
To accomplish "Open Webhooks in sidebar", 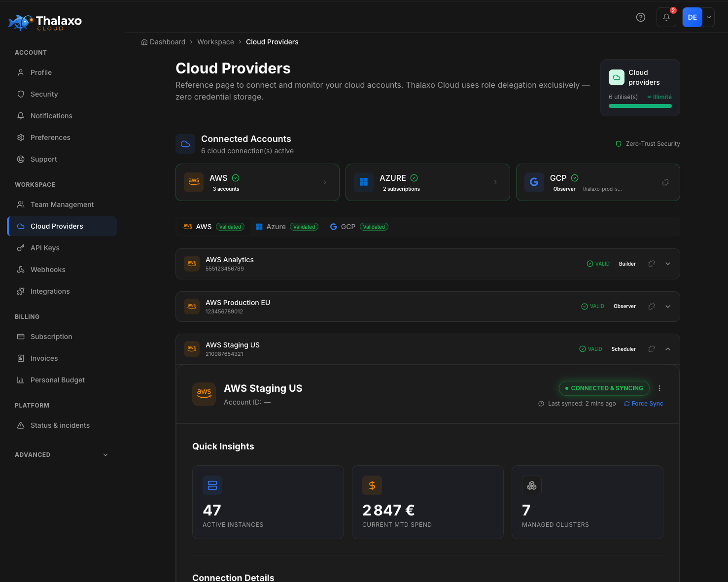I will [62, 270].
